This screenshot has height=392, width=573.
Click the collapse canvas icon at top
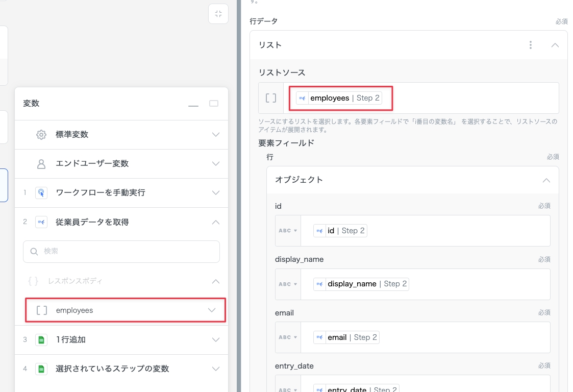[x=218, y=14]
